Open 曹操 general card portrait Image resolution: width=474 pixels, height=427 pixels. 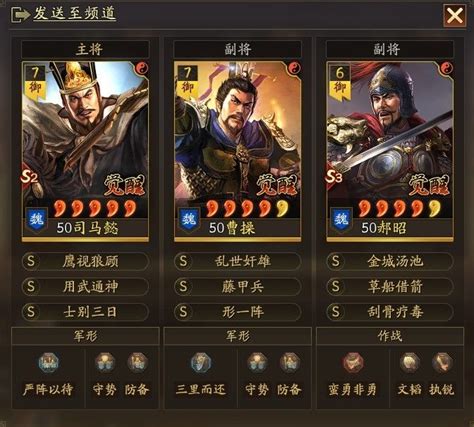coord(237,151)
